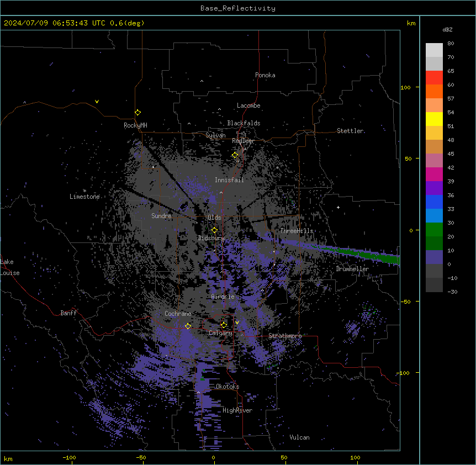Pick the slate purple swatch between 10 and 0

pyautogui.click(x=434, y=257)
